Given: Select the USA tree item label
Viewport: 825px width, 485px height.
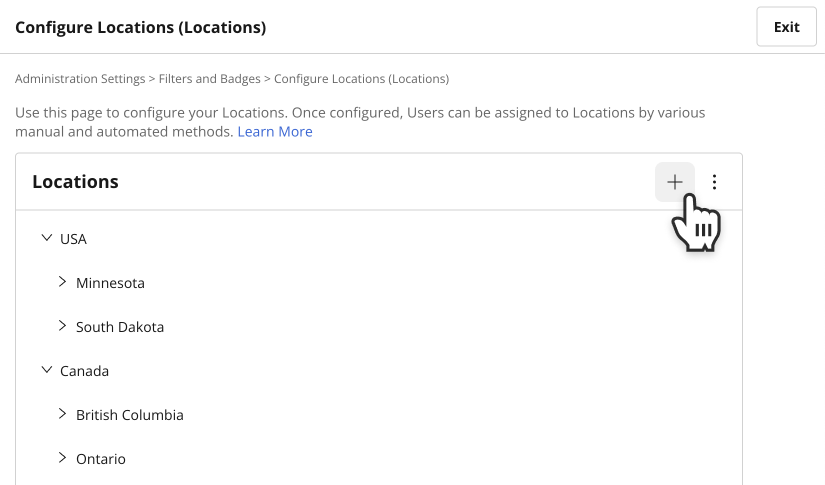Looking at the screenshot, I should (x=73, y=239).
